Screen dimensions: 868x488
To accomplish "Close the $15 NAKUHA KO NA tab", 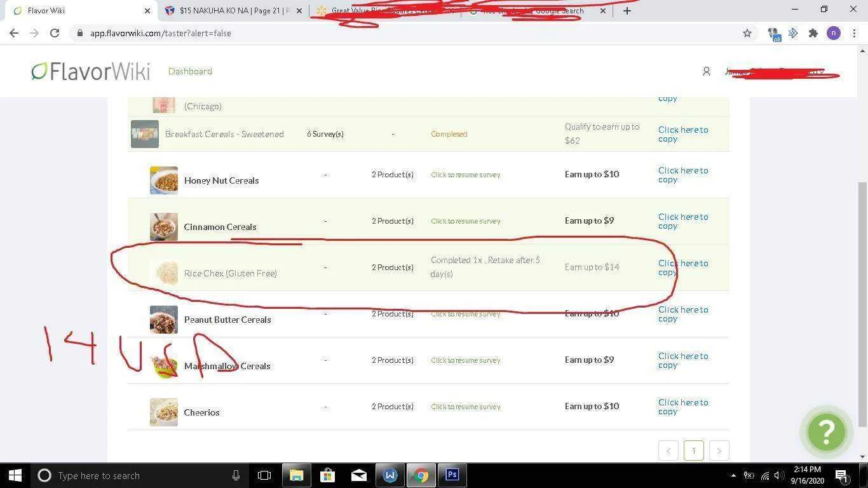I will coord(299,11).
